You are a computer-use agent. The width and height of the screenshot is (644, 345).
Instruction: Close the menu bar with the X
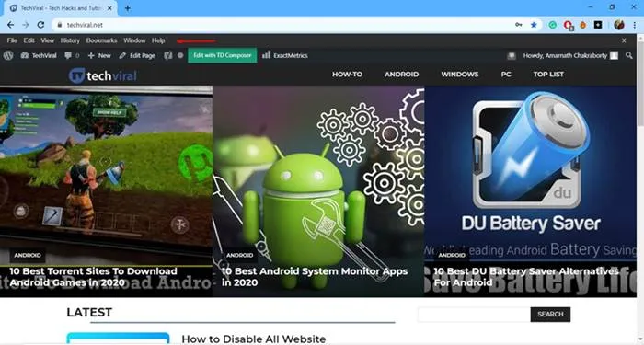click(624, 40)
